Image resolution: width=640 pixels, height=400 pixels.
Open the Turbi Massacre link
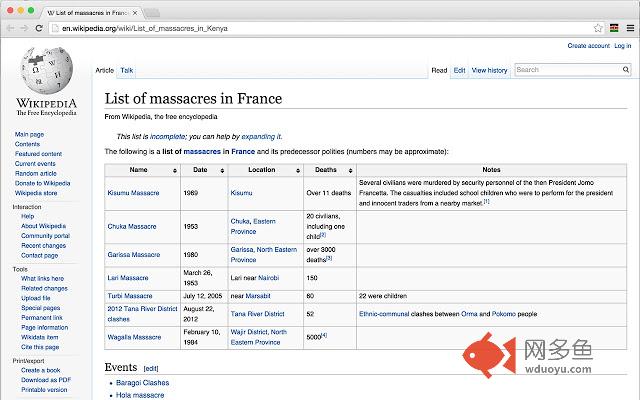tap(130, 296)
